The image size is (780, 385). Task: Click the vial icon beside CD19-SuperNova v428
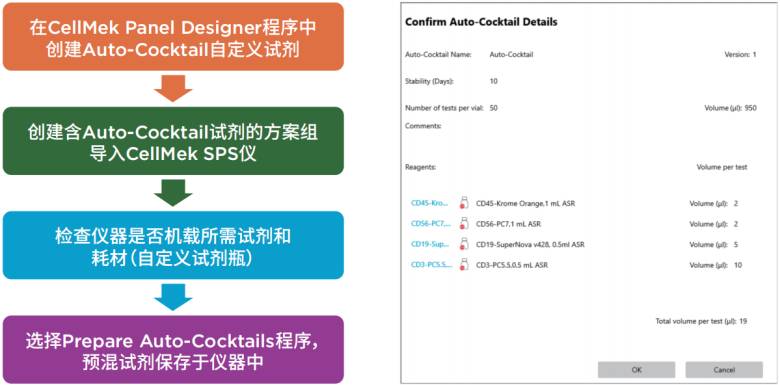click(464, 244)
